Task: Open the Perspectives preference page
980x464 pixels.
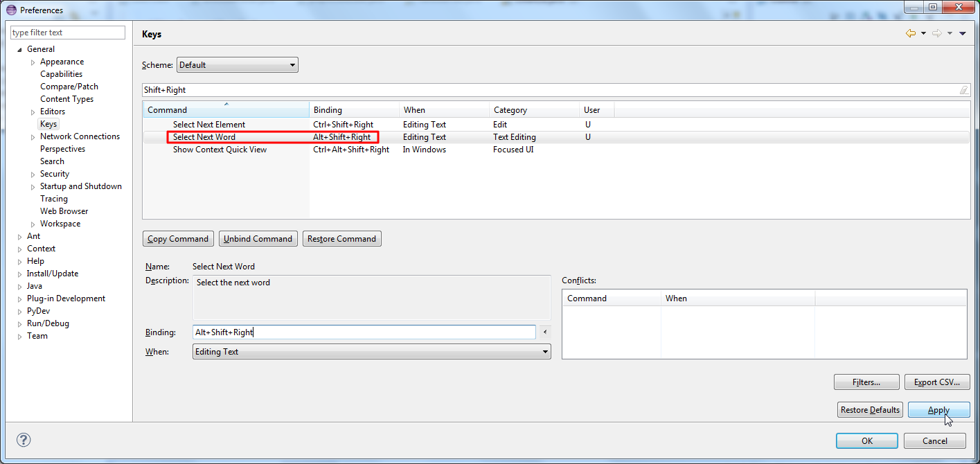Action: [62, 149]
